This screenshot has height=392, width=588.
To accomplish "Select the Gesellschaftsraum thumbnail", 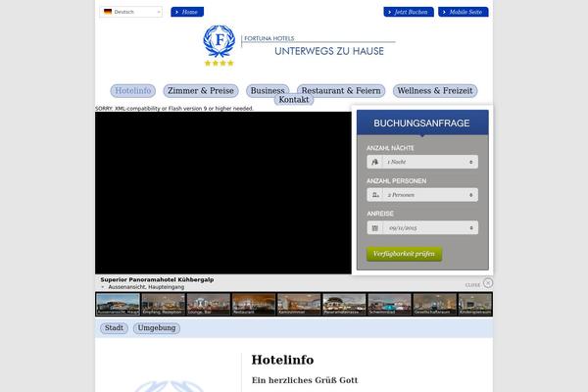I will click(x=434, y=304).
